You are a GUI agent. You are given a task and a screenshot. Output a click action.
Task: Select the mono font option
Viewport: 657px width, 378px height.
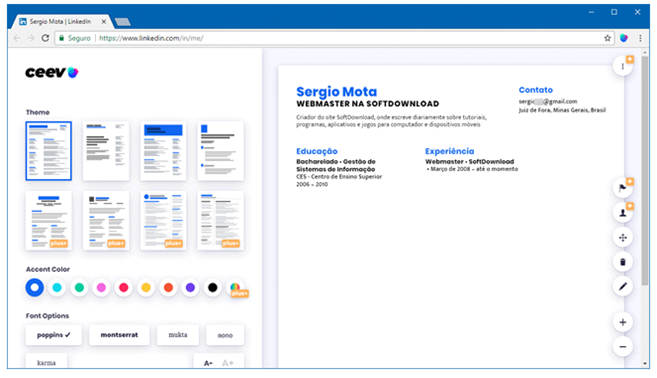coord(225,335)
